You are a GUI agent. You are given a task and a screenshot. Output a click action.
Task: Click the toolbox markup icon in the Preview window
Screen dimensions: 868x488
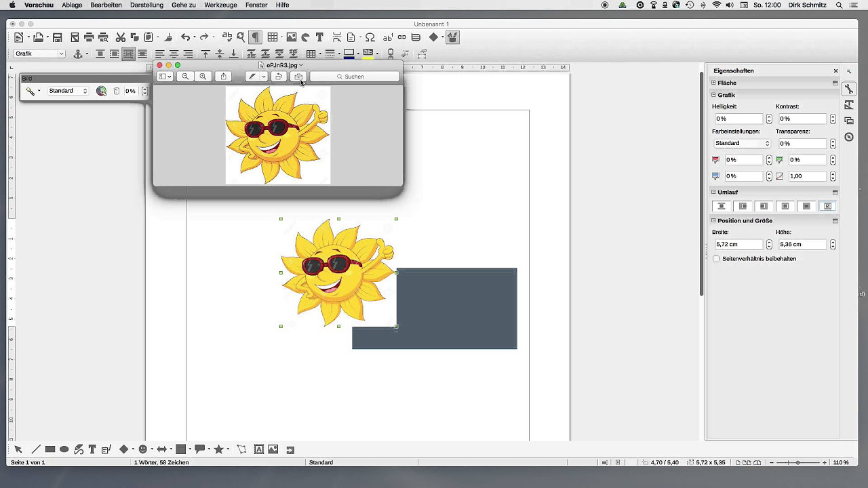(298, 77)
